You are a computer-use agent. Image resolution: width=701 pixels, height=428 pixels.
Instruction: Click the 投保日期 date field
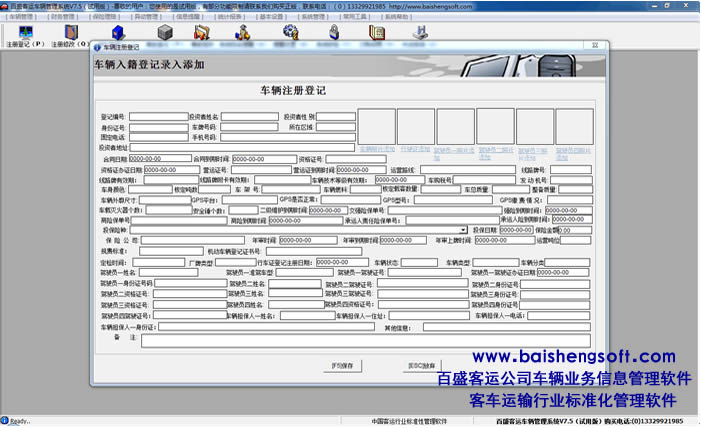click(516, 230)
